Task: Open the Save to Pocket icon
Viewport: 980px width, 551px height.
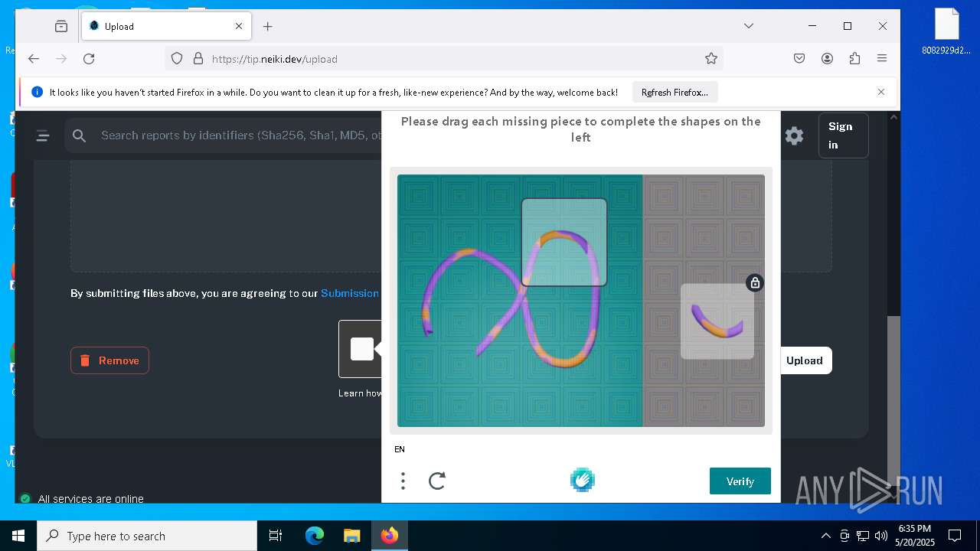Action: (799, 59)
